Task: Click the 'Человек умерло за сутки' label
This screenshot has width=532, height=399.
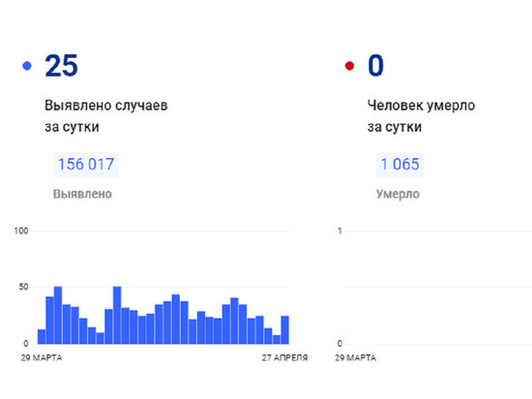Action: (421, 116)
